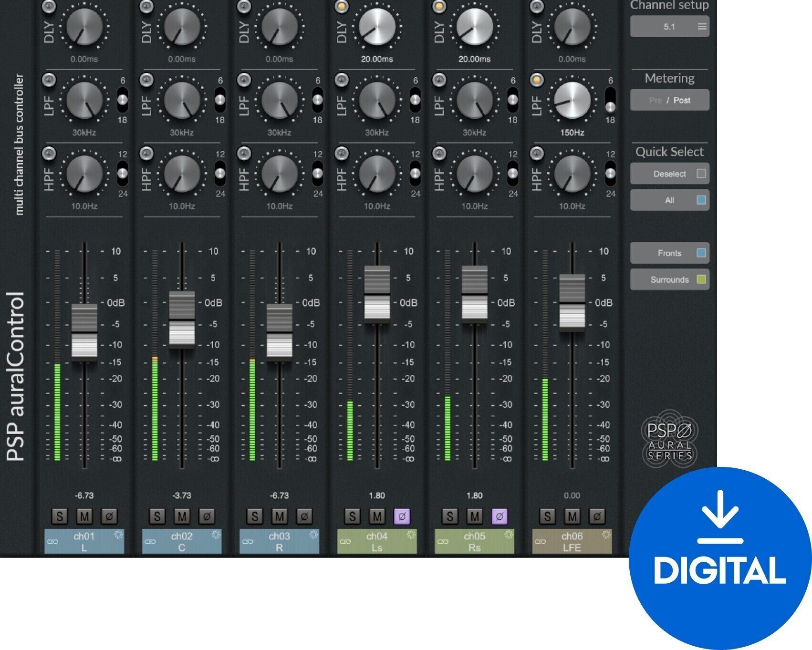Invert phase on ch01 L

pyautogui.click(x=109, y=516)
